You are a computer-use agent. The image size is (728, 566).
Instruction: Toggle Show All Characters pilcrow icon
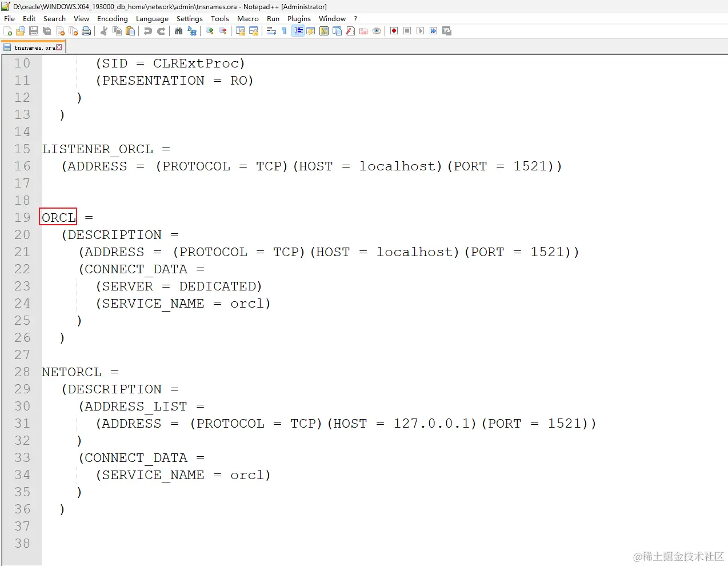click(284, 31)
